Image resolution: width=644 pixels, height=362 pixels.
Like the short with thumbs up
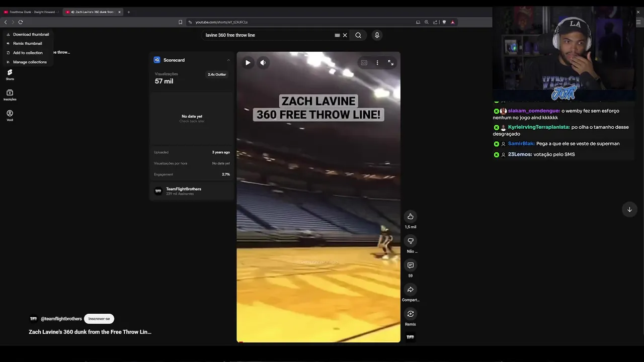411,217
